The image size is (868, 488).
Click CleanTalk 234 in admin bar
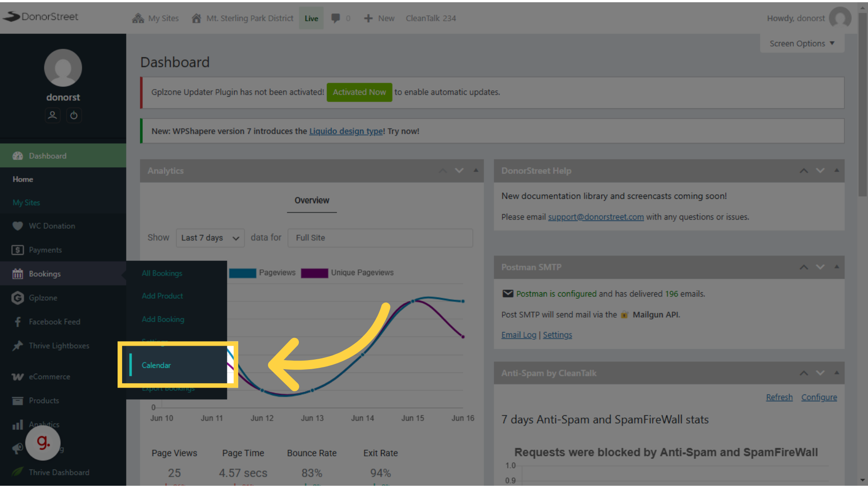coord(431,18)
